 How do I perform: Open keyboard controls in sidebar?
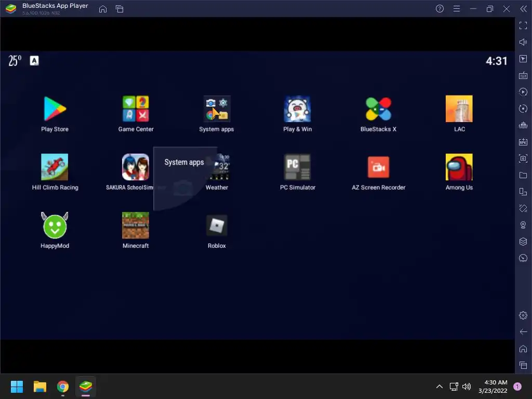523,75
